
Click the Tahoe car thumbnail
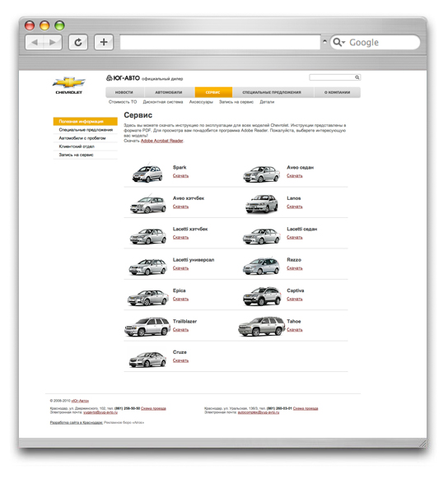[261, 327]
